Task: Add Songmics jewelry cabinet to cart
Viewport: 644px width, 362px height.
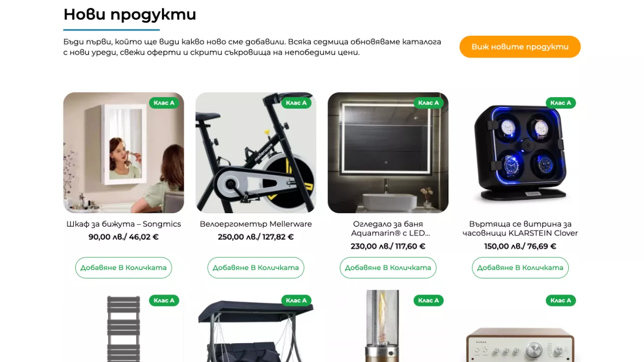Action: click(x=123, y=268)
